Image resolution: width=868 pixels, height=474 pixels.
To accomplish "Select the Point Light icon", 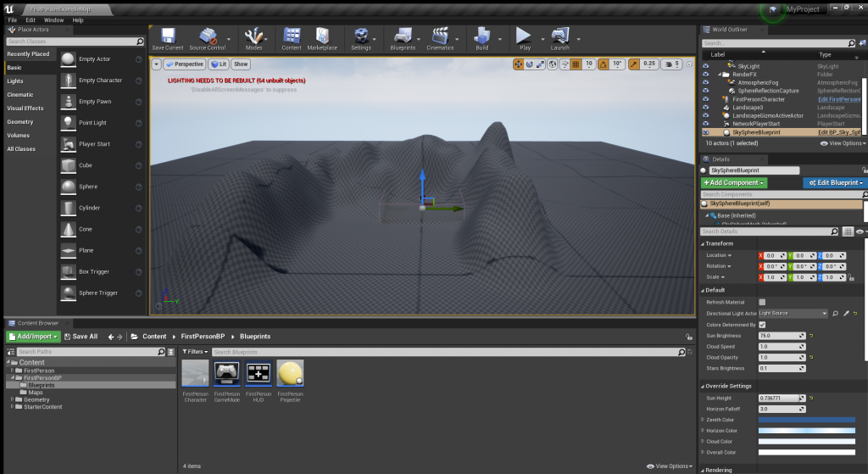I will [68, 122].
